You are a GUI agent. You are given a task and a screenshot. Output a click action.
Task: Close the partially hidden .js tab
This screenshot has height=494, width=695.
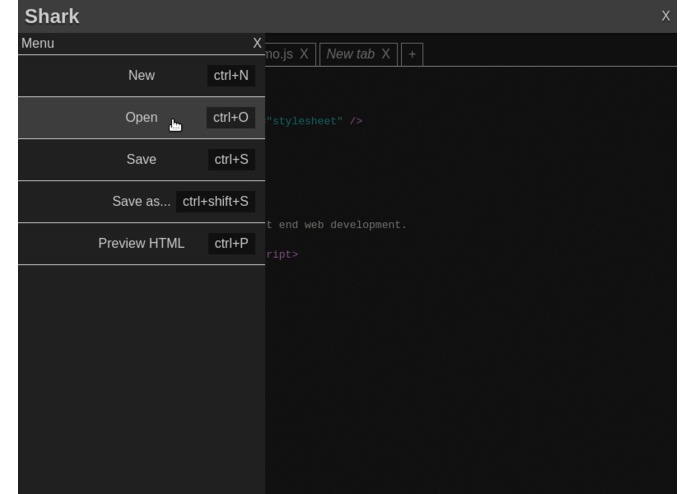pos(304,54)
